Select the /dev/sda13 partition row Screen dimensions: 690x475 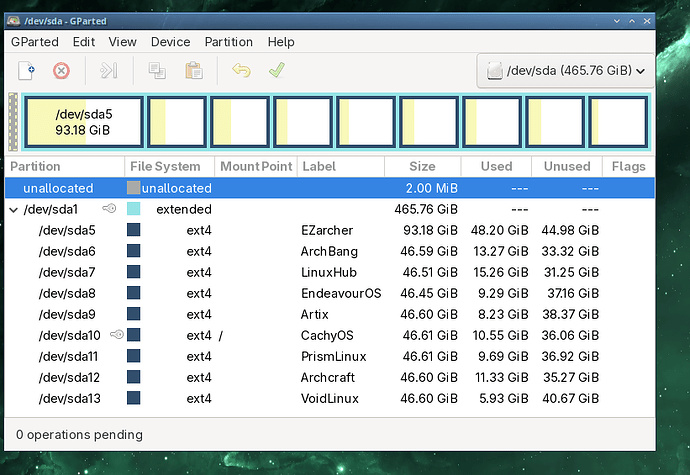click(330, 398)
